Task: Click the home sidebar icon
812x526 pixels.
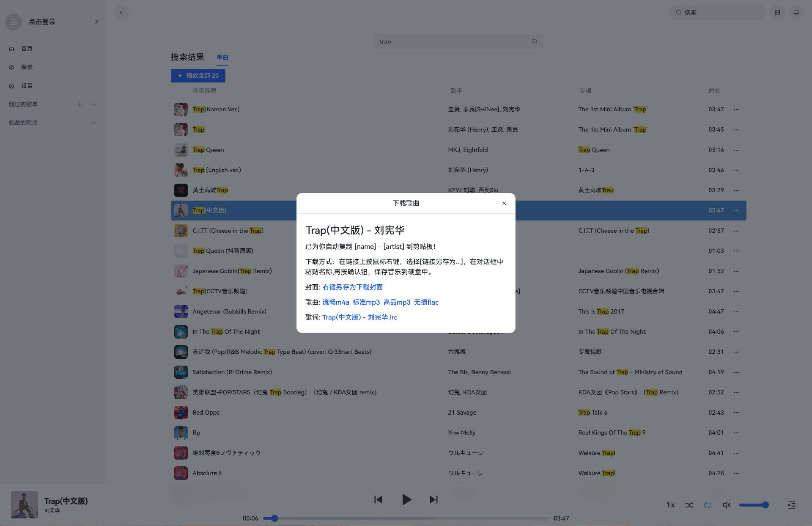Action: [12, 48]
